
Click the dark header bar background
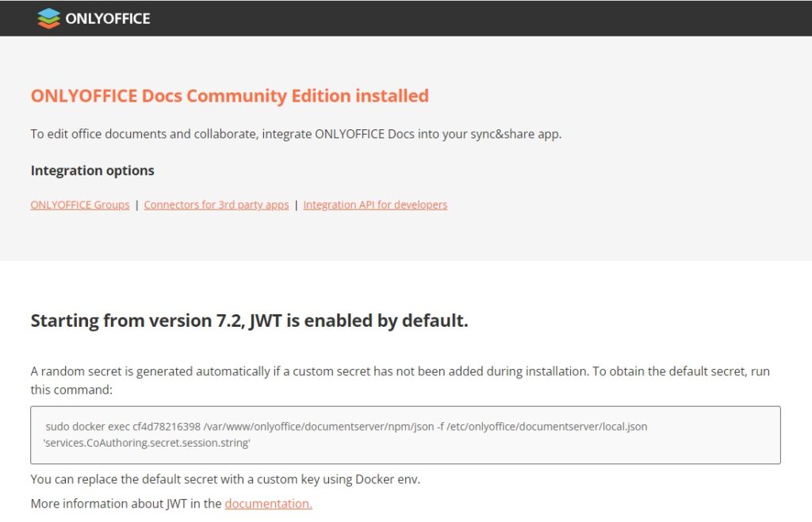point(476,17)
